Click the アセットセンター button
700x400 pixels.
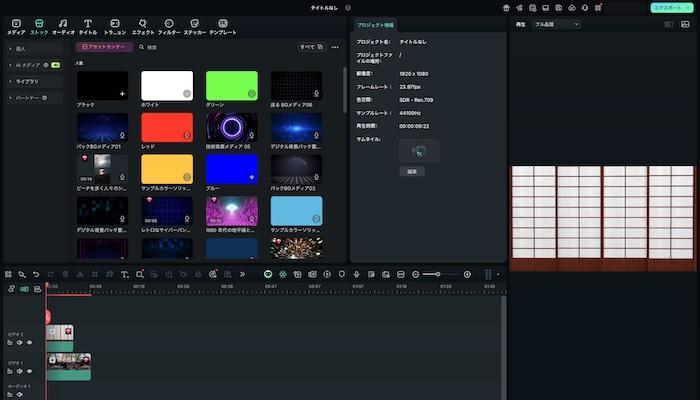[x=104, y=47]
